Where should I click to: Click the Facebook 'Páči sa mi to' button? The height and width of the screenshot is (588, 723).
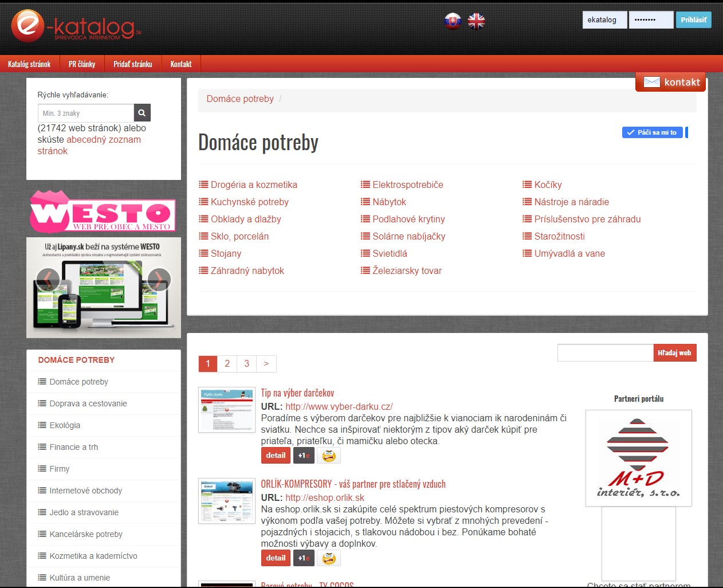coord(652,132)
